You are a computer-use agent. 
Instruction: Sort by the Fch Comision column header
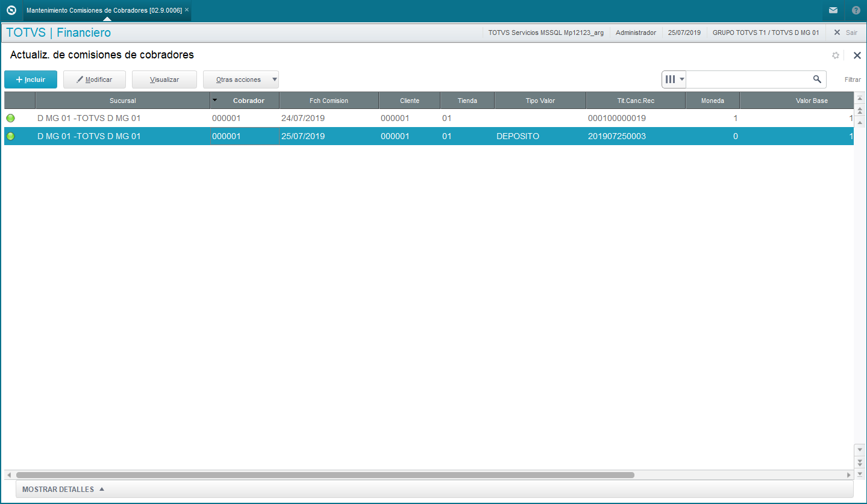(x=329, y=101)
